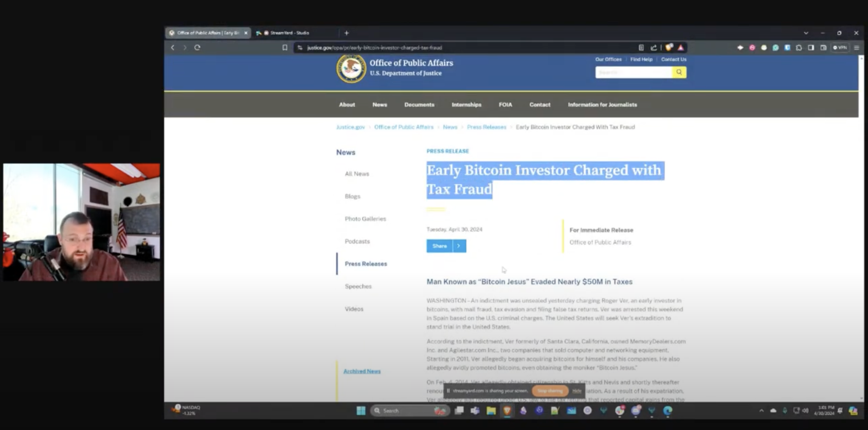
Task: Open the extensions puzzle-piece icon
Action: [x=799, y=47]
